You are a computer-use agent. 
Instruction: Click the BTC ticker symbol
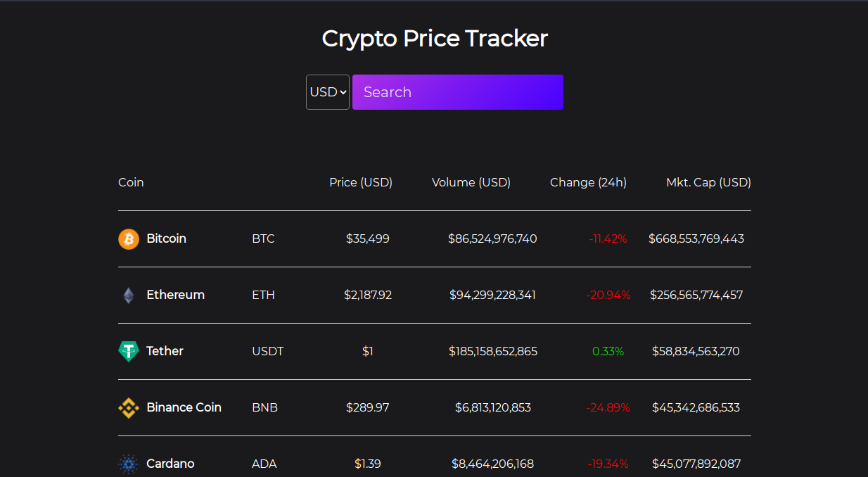click(x=263, y=238)
